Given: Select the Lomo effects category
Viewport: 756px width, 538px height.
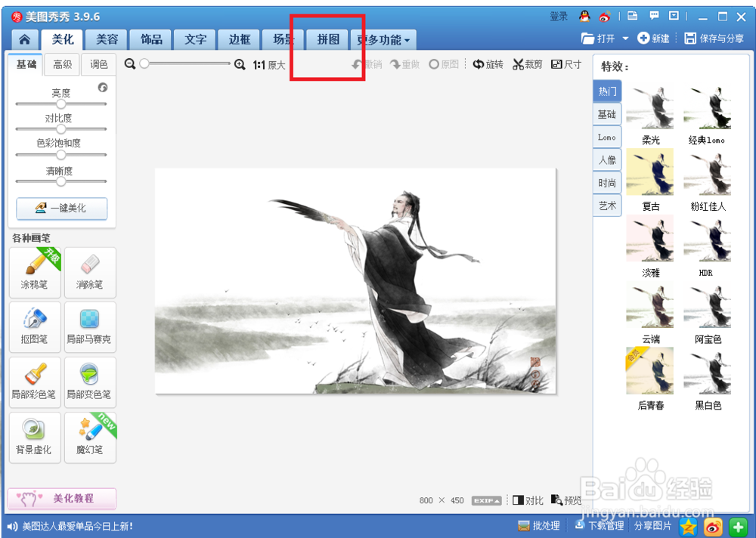Looking at the screenshot, I should [607, 137].
